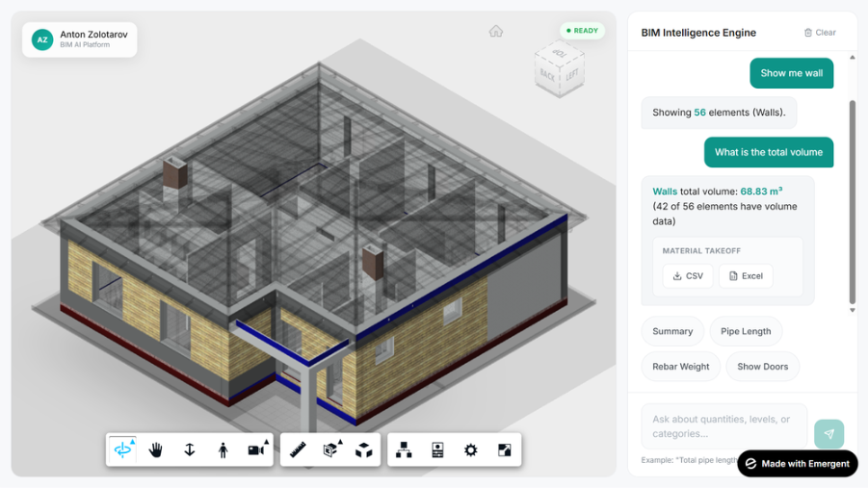
Task: Click the '56' elements count
Action: point(699,113)
